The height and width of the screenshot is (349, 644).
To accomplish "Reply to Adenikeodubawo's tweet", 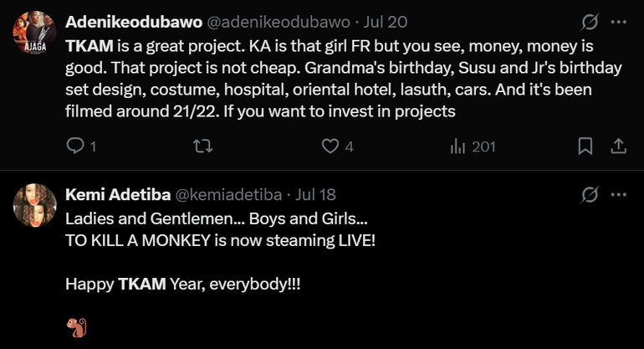I will (x=76, y=146).
